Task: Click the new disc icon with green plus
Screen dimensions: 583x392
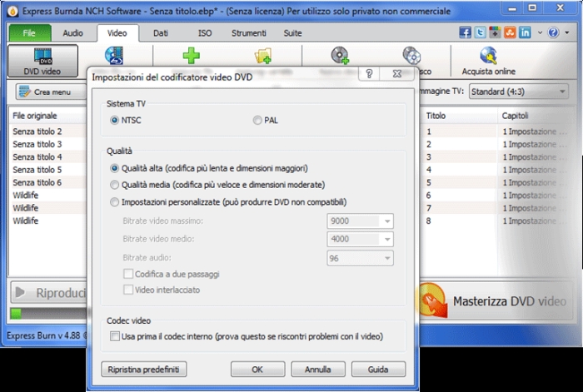Action: 340,56
